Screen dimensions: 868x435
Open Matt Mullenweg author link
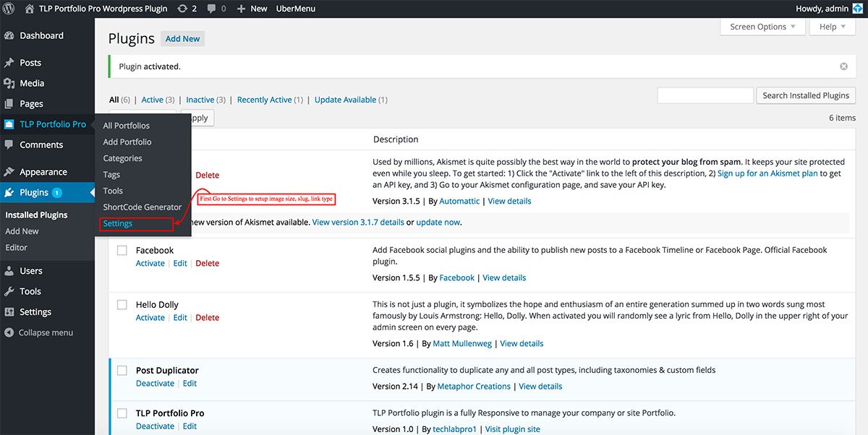tap(464, 343)
